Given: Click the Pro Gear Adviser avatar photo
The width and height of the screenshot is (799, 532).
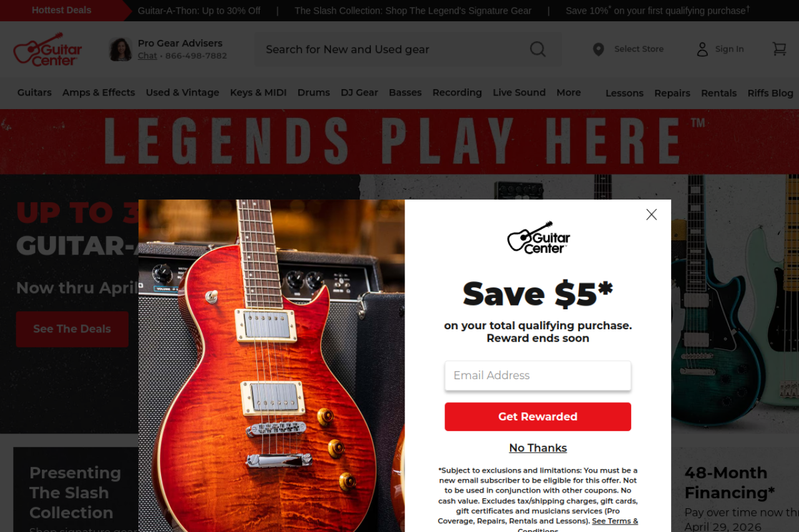Looking at the screenshot, I should pyautogui.click(x=120, y=49).
